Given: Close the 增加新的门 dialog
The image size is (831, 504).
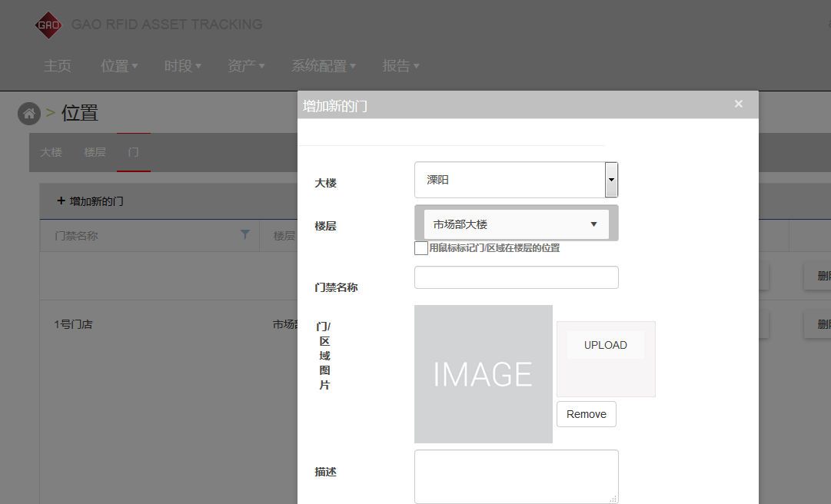Looking at the screenshot, I should [738, 104].
